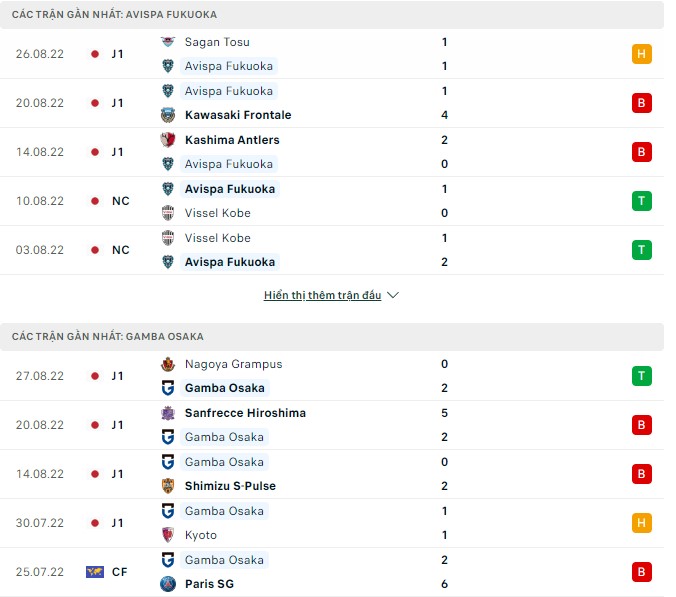Click the NC league label on 10.08.22 match

coord(120,201)
